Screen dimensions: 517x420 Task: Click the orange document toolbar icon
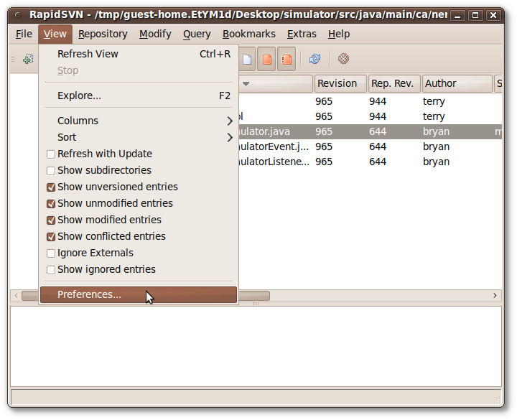click(266, 60)
